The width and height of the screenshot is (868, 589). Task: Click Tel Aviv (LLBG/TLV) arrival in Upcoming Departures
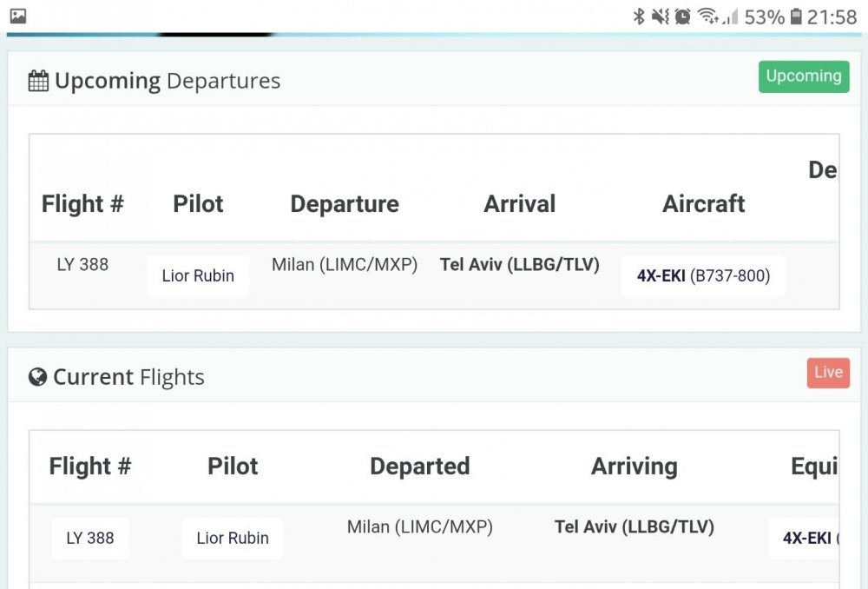pos(520,265)
